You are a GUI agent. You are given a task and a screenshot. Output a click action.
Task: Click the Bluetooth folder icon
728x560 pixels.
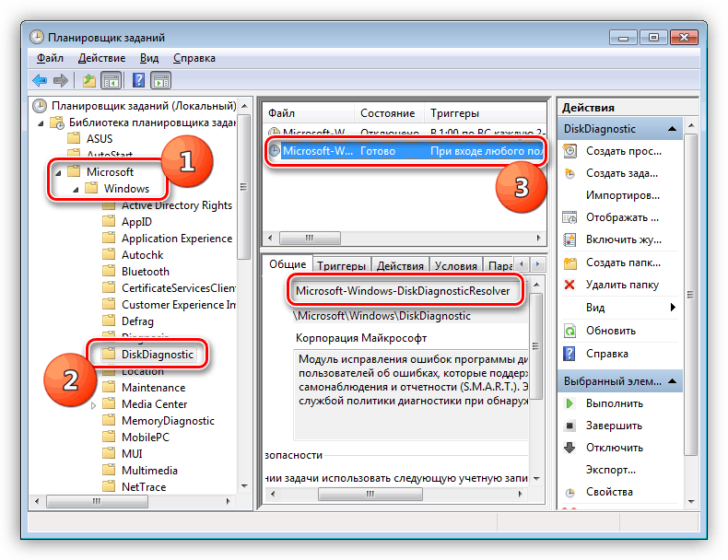coord(109,271)
